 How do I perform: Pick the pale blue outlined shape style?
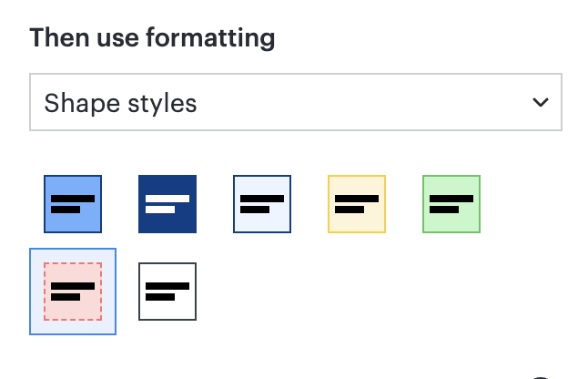pyautogui.click(x=262, y=204)
